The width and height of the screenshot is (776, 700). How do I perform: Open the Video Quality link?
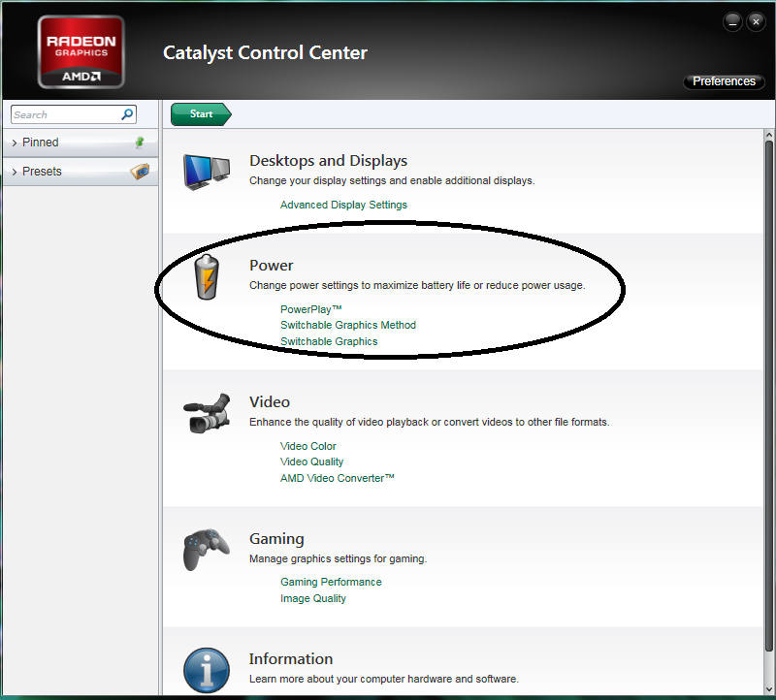coord(311,461)
